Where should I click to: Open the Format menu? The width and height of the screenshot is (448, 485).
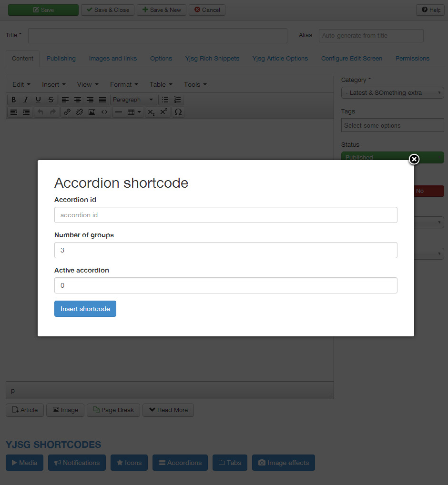tap(124, 84)
